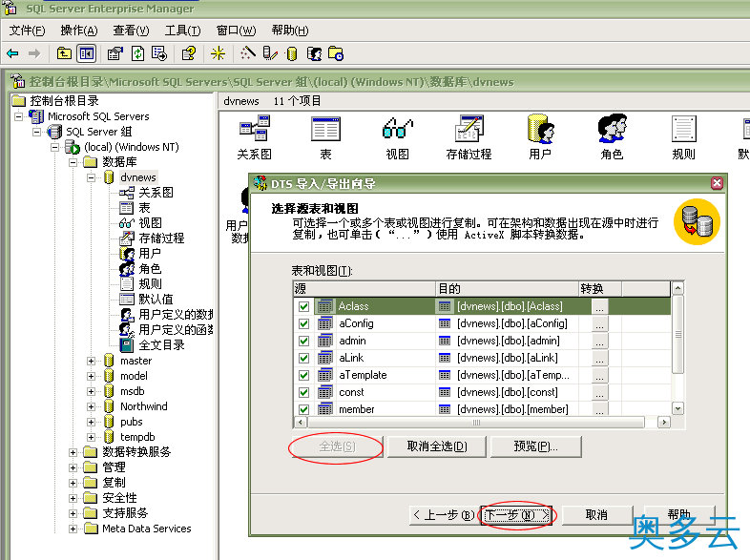The width and height of the screenshot is (750, 560).
Task: Toggle the member table checkbox
Action: 304,409
